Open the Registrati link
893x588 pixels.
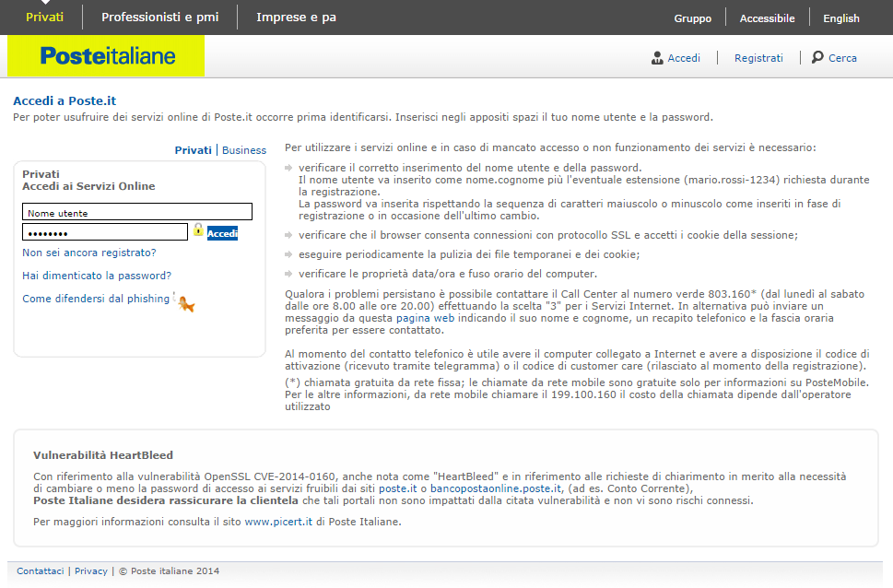[x=758, y=58]
